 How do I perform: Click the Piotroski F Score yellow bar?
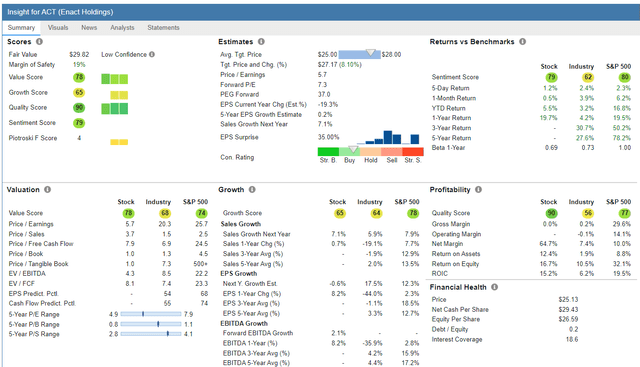(x=119, y=142)
